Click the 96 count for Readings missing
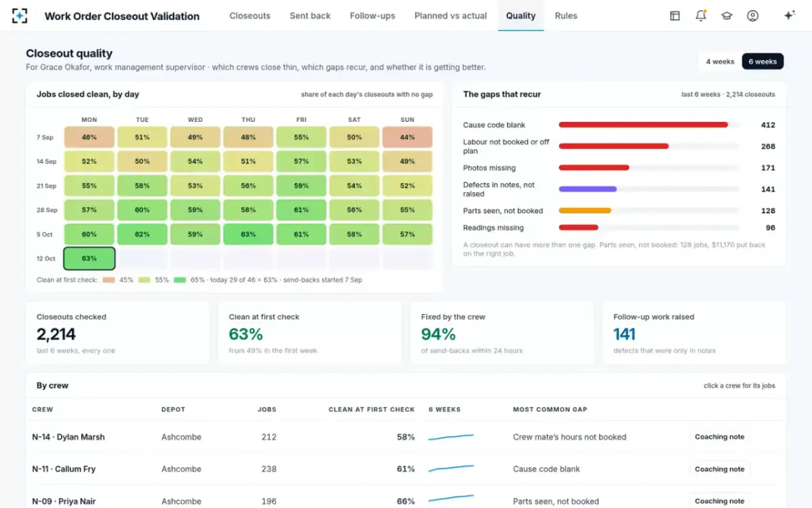Viewport: 812px width, 508px height. 771,228
